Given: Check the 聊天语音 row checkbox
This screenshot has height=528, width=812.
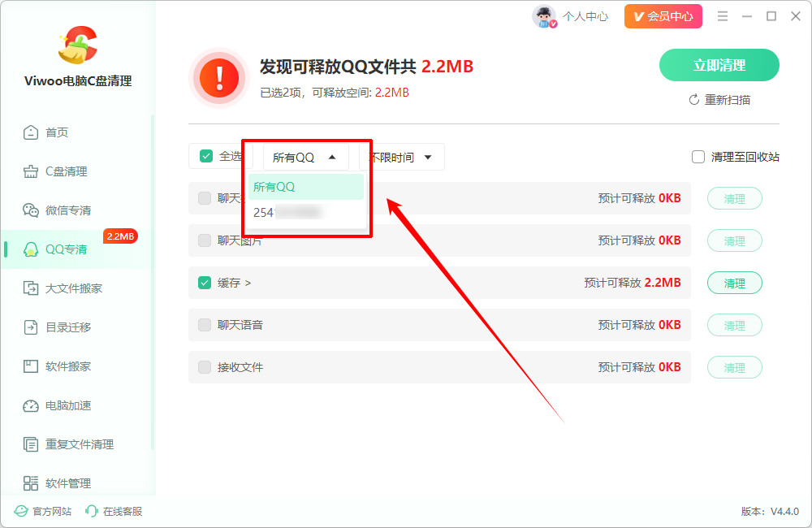Looking at the screenshot, I should pyautogui.click(x=205, y=325).
